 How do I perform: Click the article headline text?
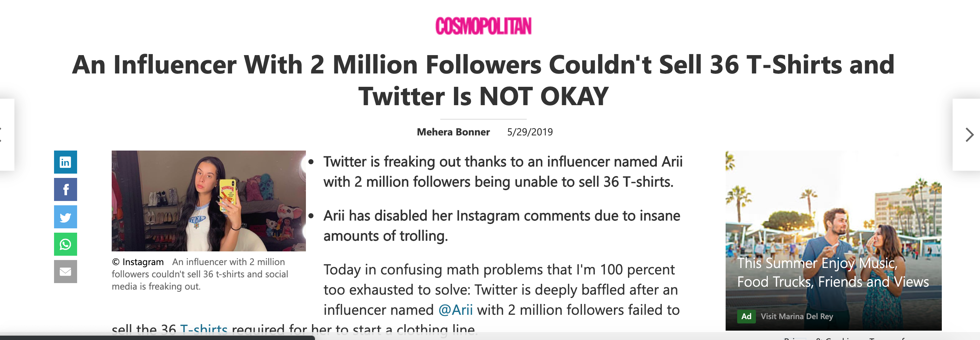pos(483,80)
